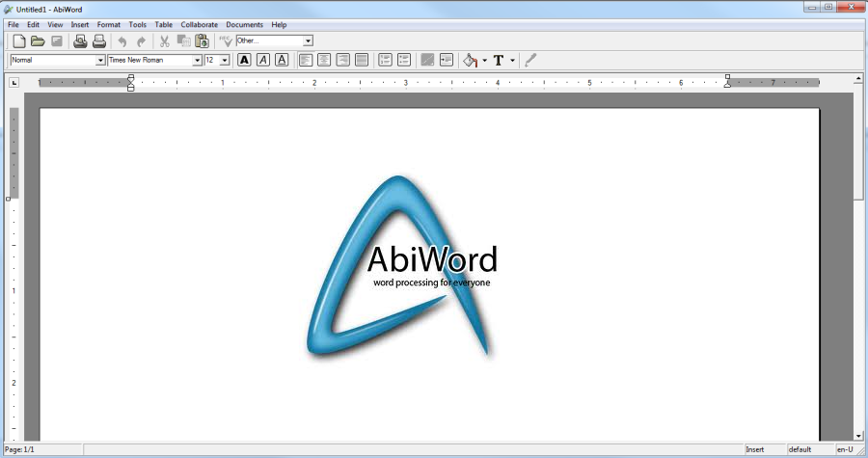
Task: Click the Format Painter brush icon
Action: (530, 60)
